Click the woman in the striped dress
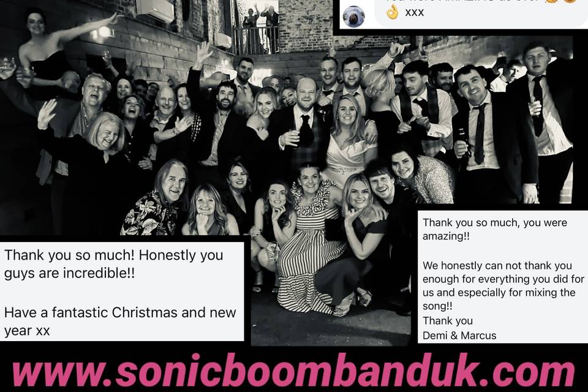The width and height of the screenshot is (588, 392). pos(309,240)
